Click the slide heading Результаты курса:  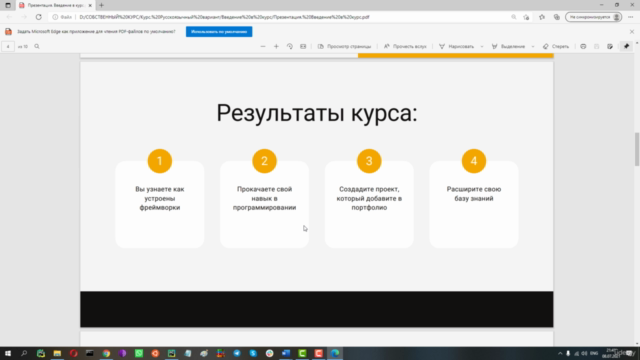click(317, 113)
